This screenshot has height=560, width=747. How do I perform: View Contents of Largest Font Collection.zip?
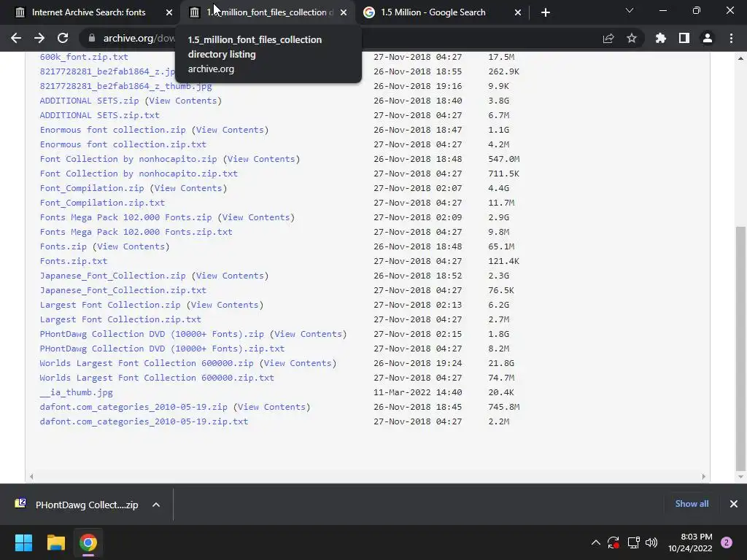pyautogui.click(x=225, y=305)
